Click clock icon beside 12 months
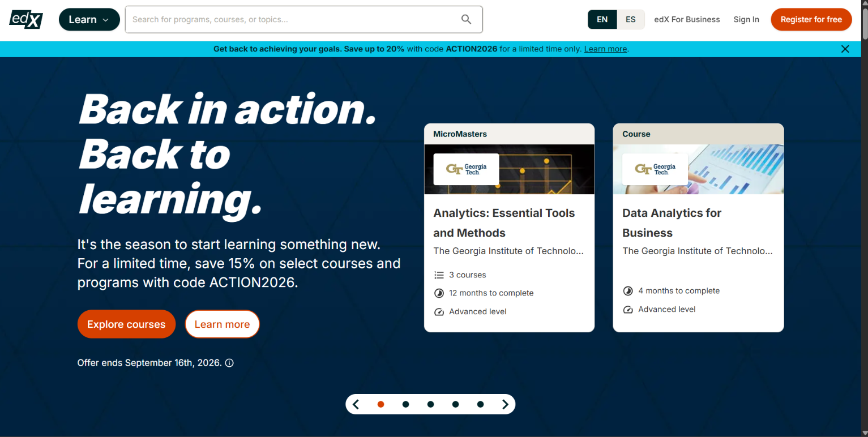The image size is (868, 437). tap(439, 293)
